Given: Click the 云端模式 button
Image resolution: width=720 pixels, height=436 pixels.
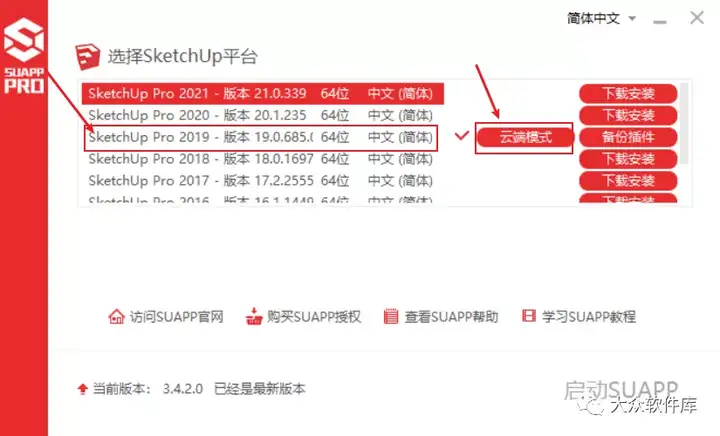Looking at the screenshot, I should point(524,137).
